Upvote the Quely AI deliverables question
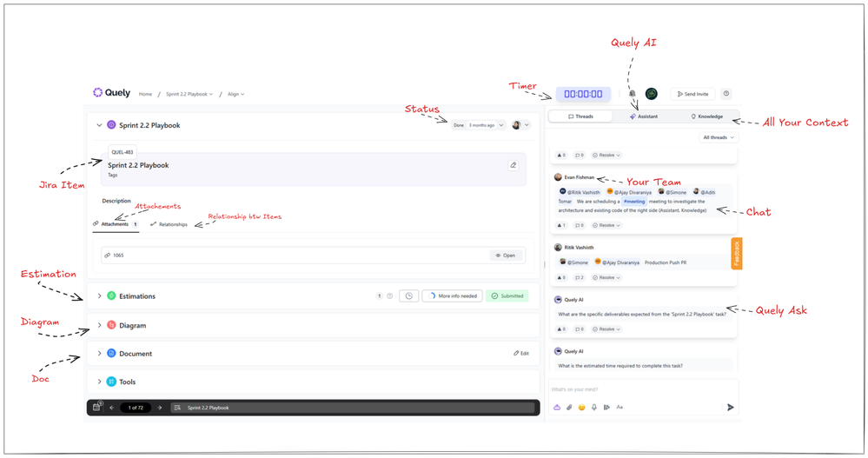 click(561, 329)
